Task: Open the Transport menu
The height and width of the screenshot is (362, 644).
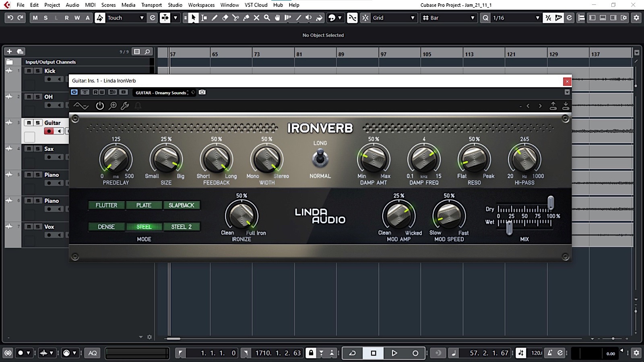Action: (x=151, y=5)
